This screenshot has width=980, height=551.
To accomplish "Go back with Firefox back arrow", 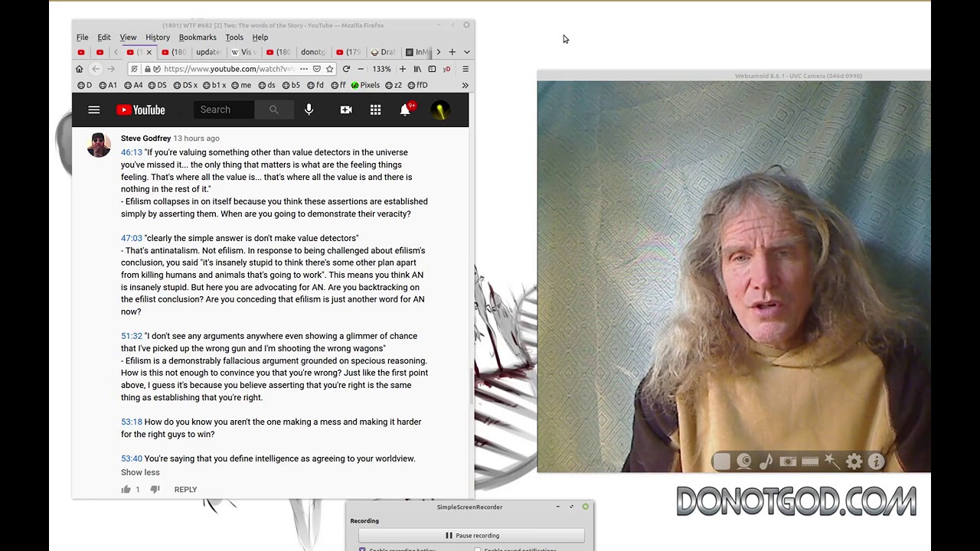I will pyautogui.click(x=96, y=69).
